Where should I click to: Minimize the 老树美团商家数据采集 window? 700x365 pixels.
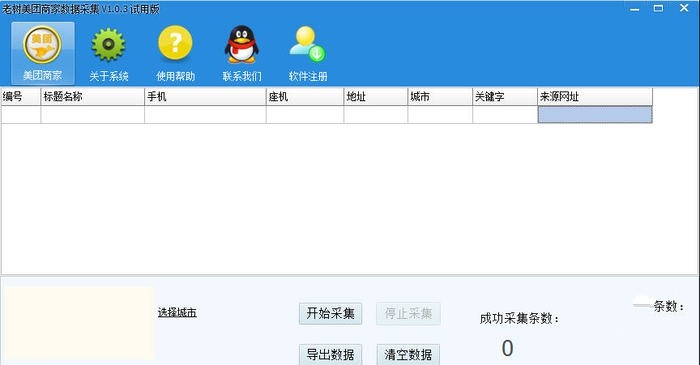tap(634, 8)
